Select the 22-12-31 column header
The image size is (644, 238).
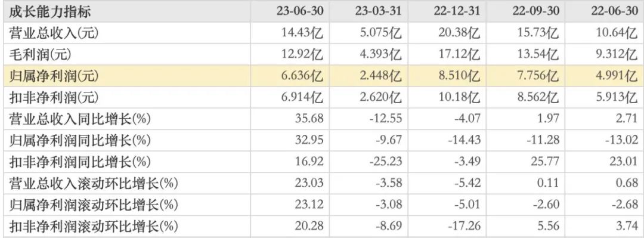(x=457, y=11)
